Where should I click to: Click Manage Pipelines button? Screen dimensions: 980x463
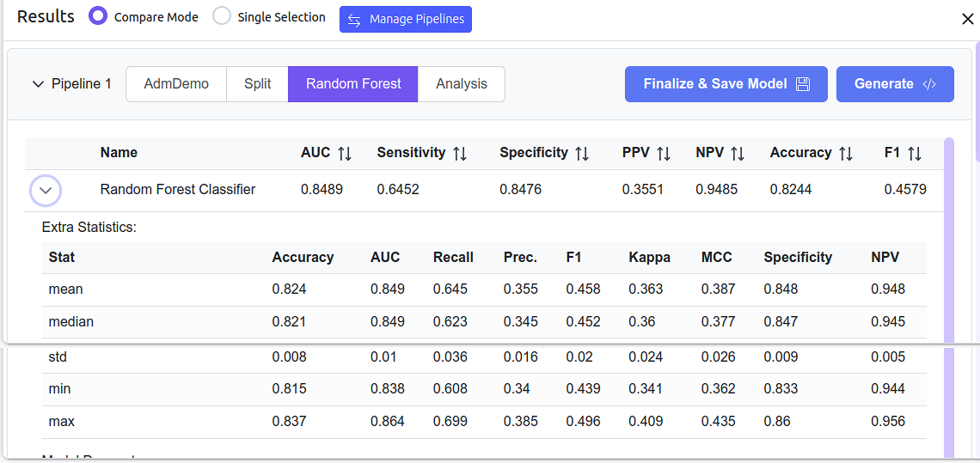coord(406,19)
